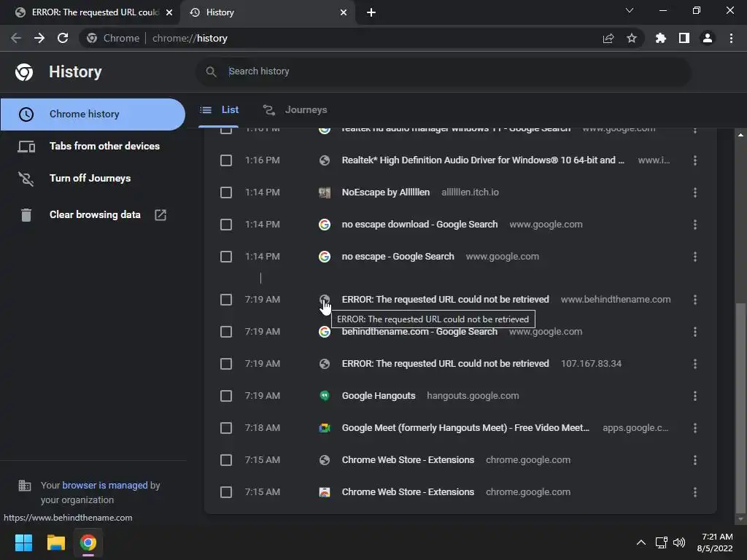Open actions menu for no escape - Google Search

coord(695,257)
